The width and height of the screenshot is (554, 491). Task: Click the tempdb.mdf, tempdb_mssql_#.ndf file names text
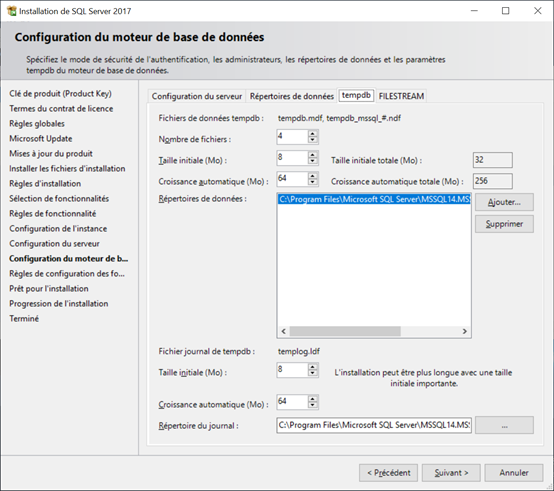(339, 118)
